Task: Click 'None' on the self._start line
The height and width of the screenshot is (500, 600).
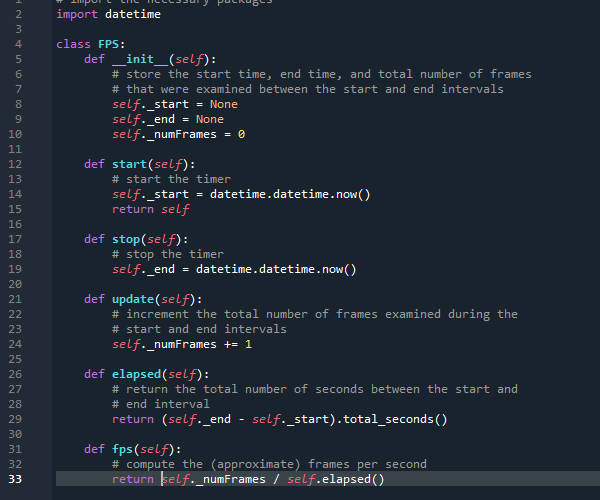Action: (224, 104)
